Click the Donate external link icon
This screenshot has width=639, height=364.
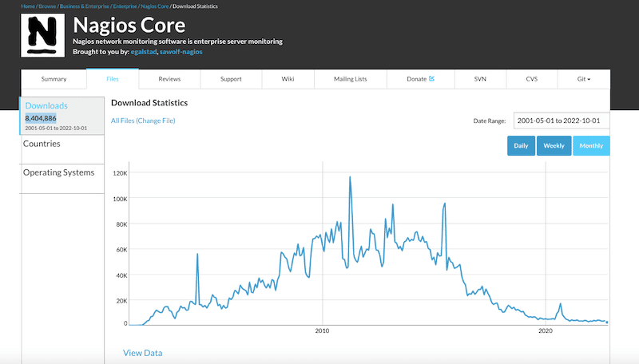click(x=431, y=79)
